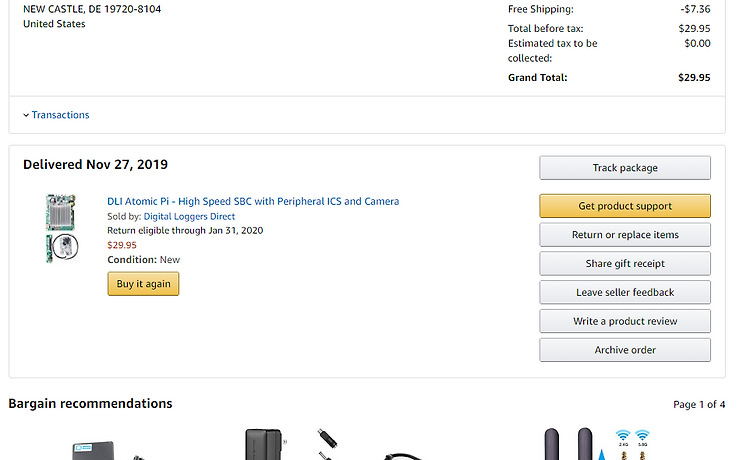Click the Archive order button

pos(625,350)
